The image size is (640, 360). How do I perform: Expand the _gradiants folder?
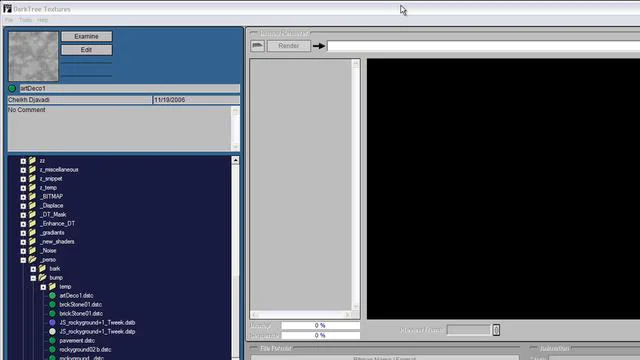[x=23, y=233]
